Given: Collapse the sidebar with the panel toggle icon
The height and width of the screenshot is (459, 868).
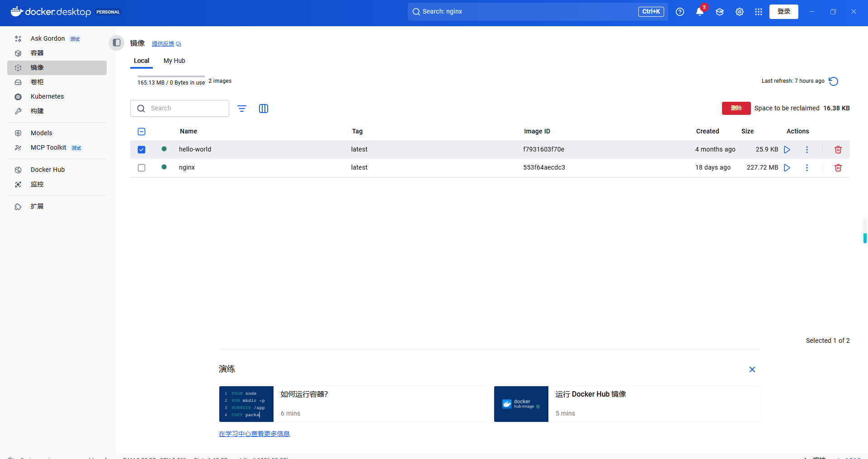Looking at the screenshot, I should coord(117,43).
